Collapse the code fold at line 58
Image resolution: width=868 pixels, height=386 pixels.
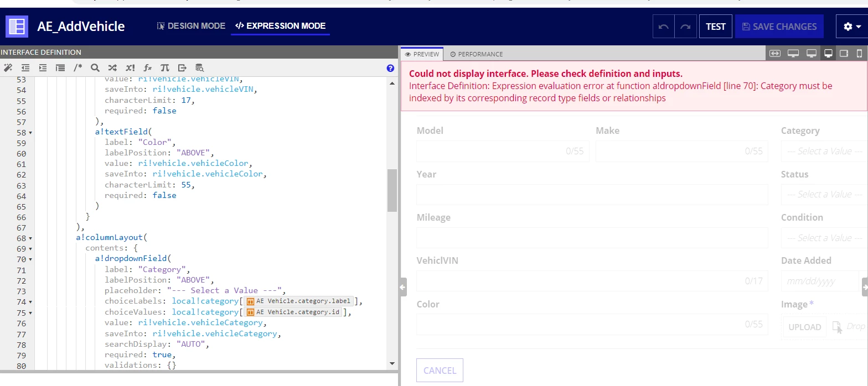tap(30, 133)
